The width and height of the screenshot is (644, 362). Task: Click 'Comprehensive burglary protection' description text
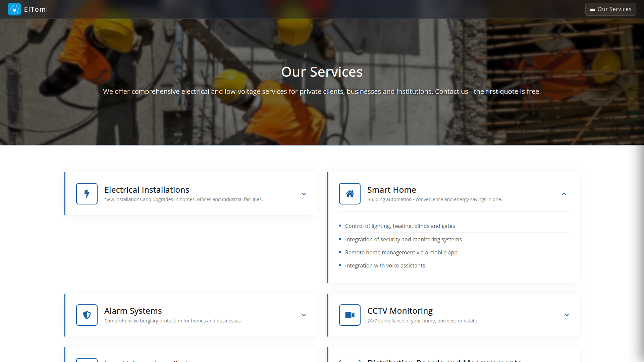(173, 321)
